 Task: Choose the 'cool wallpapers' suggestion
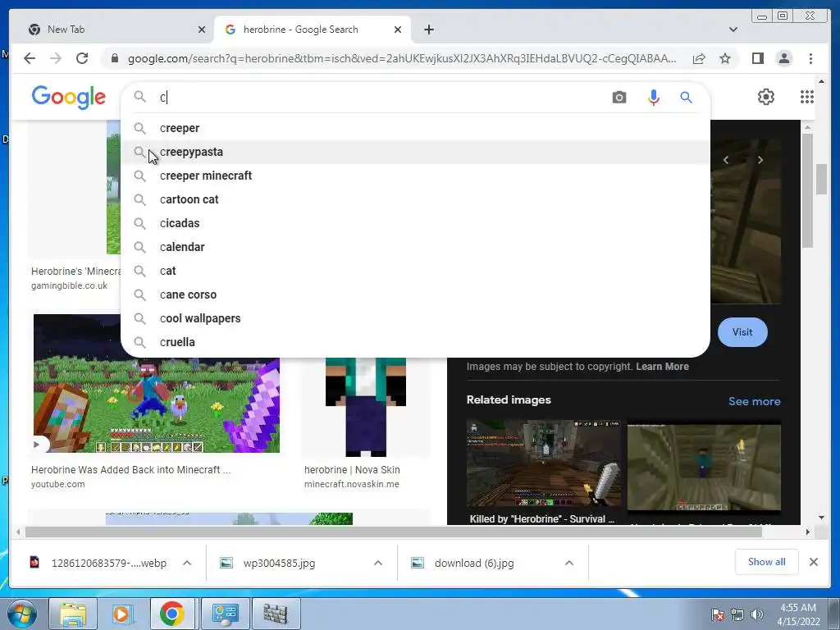(x=415, y=318)
